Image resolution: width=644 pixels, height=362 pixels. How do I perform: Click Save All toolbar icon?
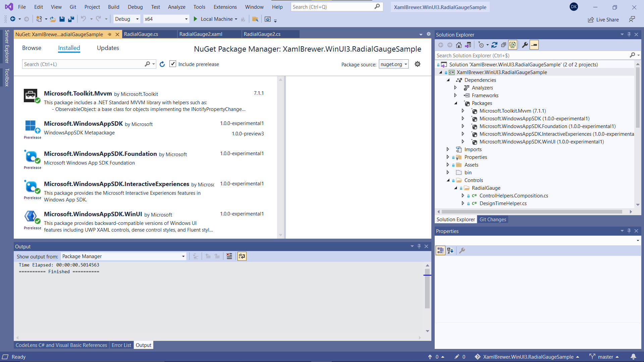click(x=71, y=19)
